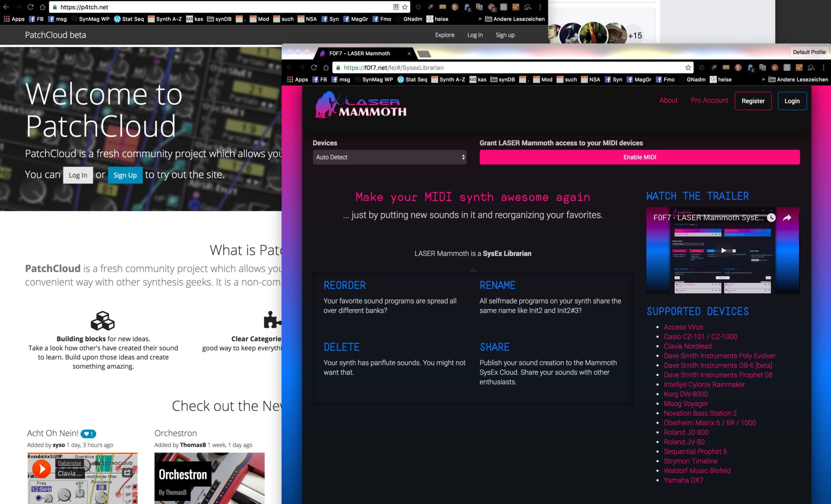Go to the home page in f0f7 browser

326,67
